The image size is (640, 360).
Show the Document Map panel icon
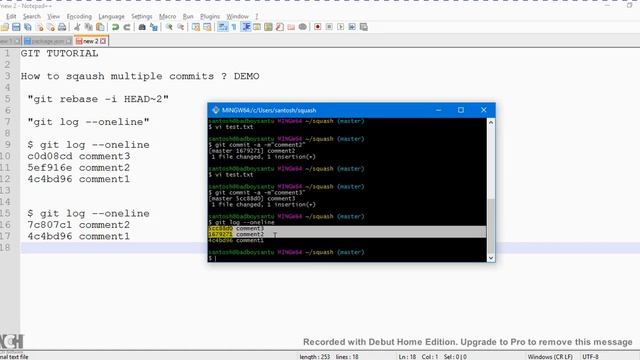point(268,27)
